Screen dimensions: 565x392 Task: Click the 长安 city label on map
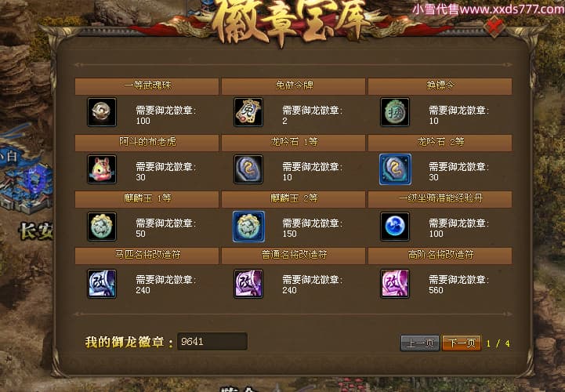click(x=36, y=231)
